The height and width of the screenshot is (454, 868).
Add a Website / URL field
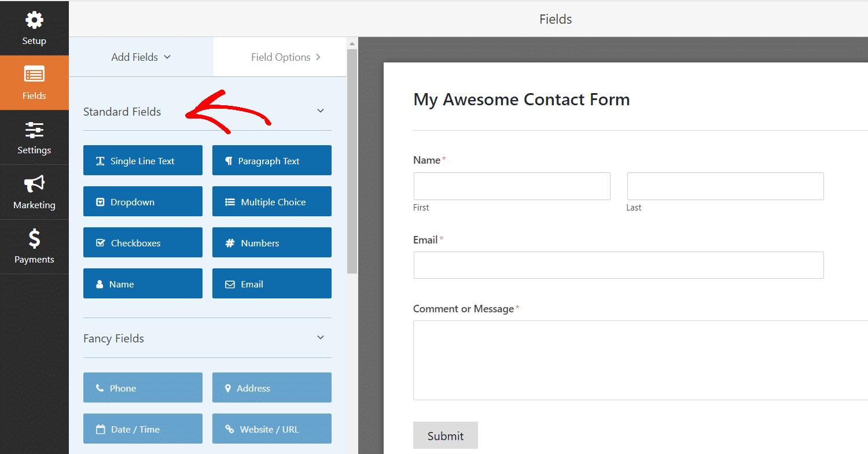[271, 429]
